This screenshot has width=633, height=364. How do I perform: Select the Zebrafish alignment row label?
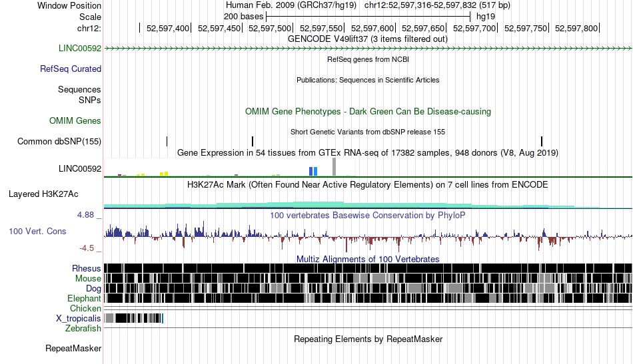click(x=83, y=329)
